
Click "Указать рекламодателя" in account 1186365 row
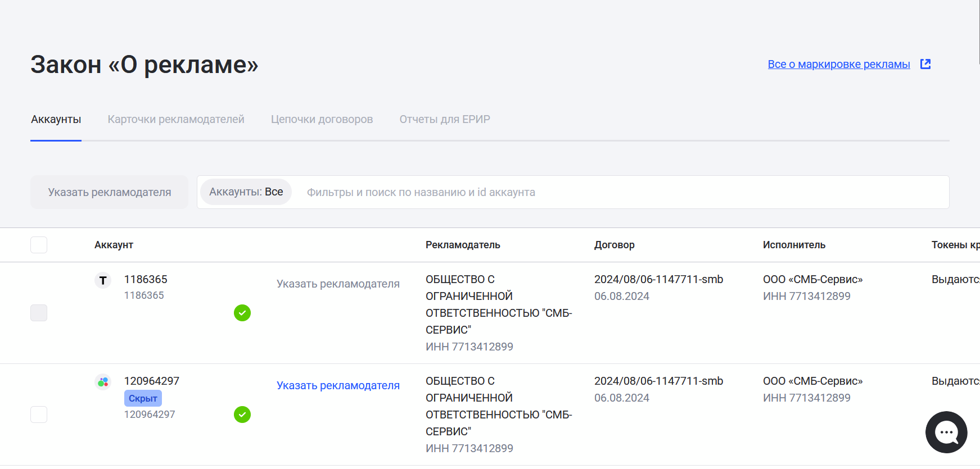(x=338, y=284)
